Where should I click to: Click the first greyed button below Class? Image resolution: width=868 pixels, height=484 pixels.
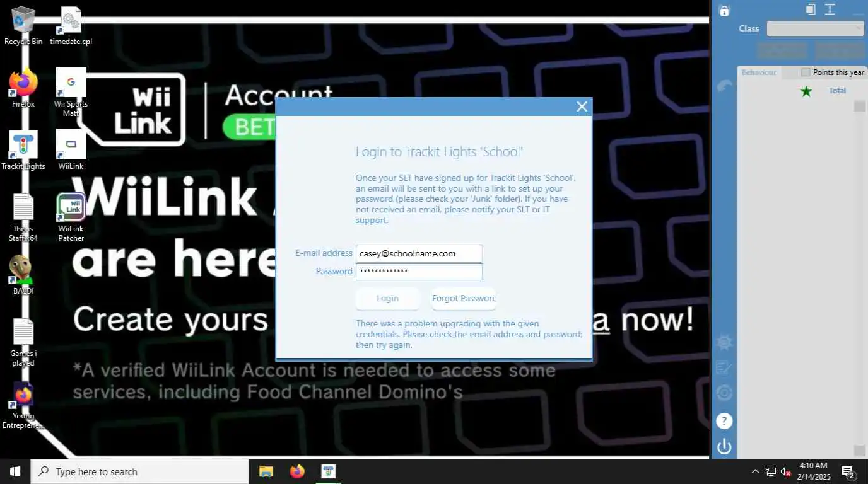click(782, 50)
